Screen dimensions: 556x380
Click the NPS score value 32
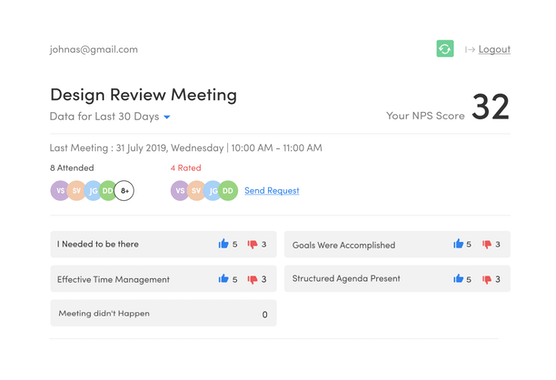491,106
